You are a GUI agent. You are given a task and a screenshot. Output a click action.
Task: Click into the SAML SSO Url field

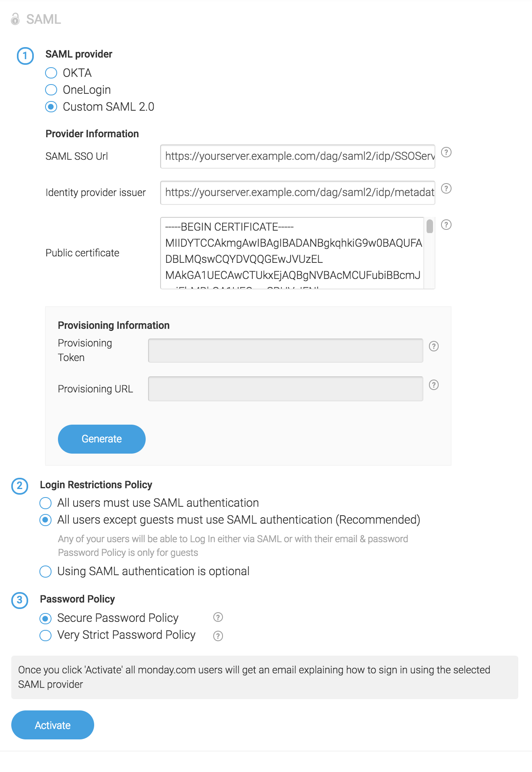[x=297, y=157]
